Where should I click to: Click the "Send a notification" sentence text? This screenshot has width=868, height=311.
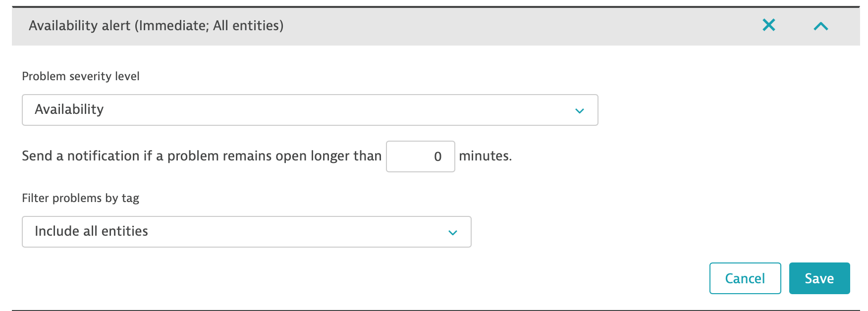point(149,156)
